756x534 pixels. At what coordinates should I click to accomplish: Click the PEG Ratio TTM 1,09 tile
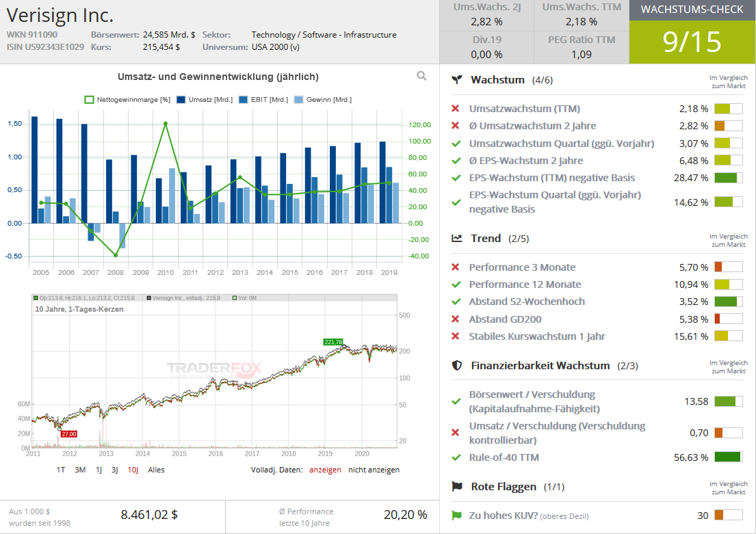[582, 47]
